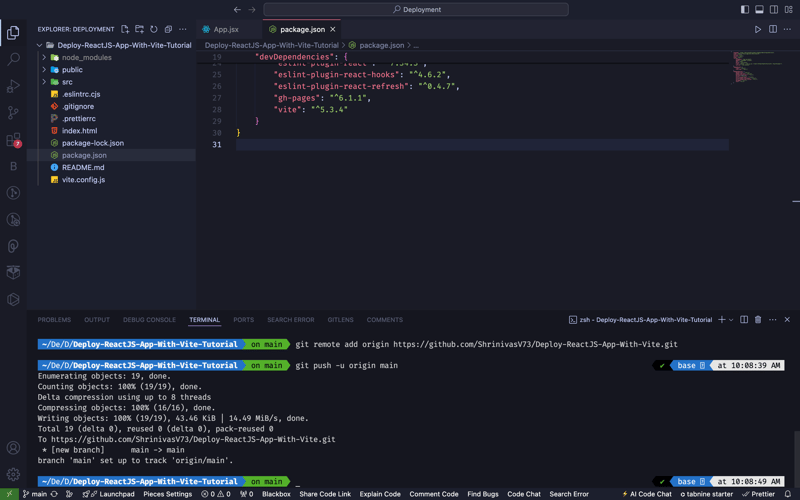This screenshot has height=500, width=800.
Task: Open the Blackbox 'B' activity bar icon
Action: (x=13, y=166)
